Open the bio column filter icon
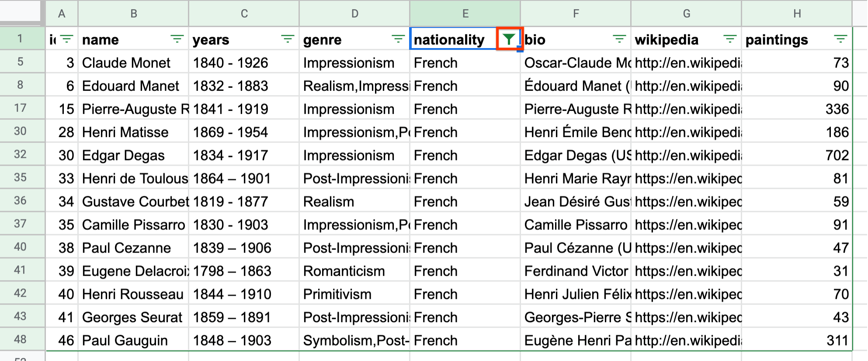The image size is (868, 361). click(619, 39)
